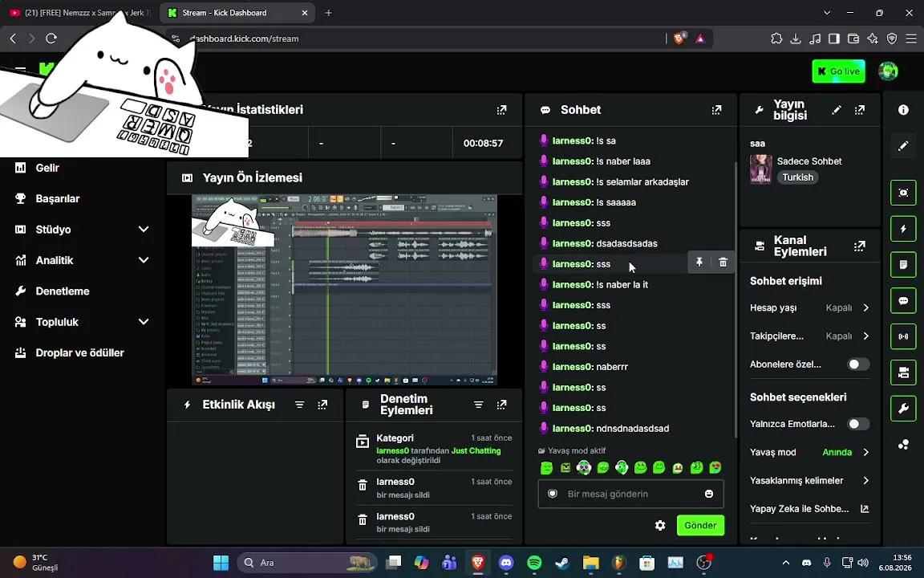The width and height of the screenshot is (924, 578).
Task: Click the Just Chatting category text
Action: (476, 450)
